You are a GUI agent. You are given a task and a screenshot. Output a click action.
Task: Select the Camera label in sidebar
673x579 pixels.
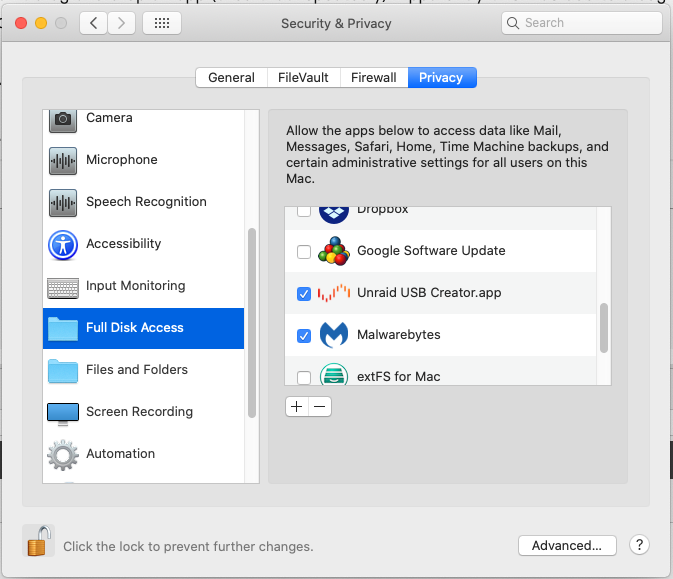click(109, 118)
